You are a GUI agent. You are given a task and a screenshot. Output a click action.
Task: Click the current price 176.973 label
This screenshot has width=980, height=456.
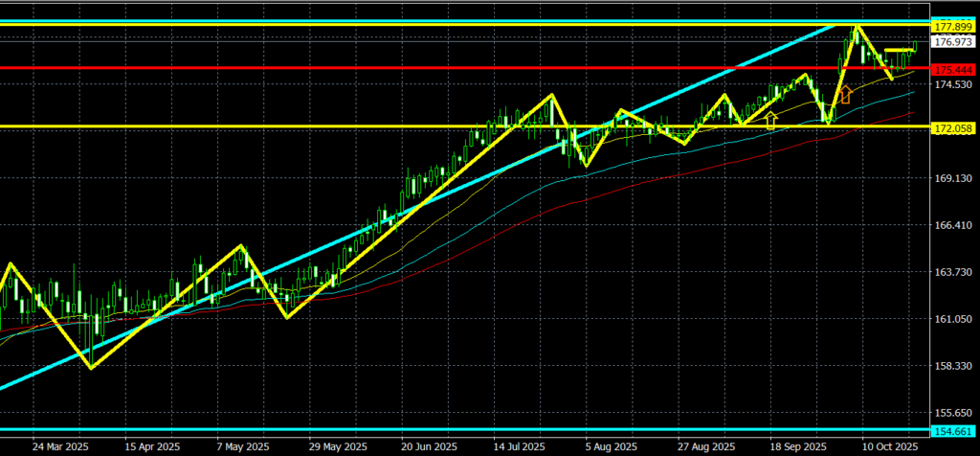[x=951, y=42]
